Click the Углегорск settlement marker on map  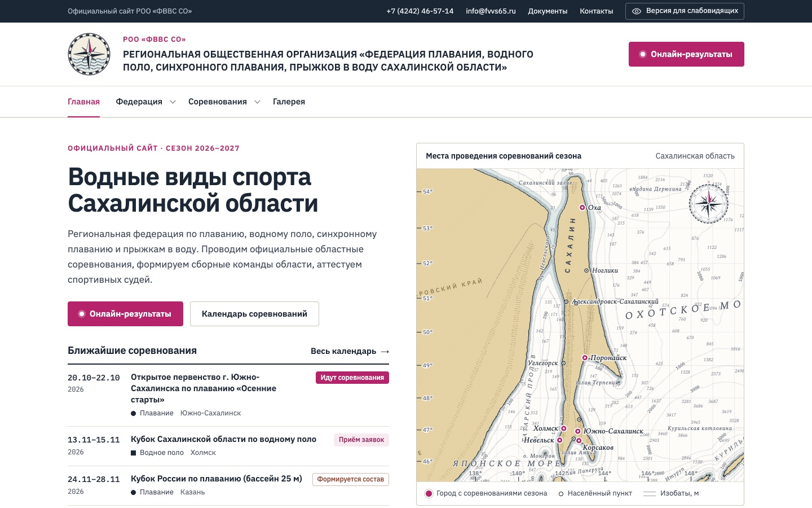click(x=563, y=363)
